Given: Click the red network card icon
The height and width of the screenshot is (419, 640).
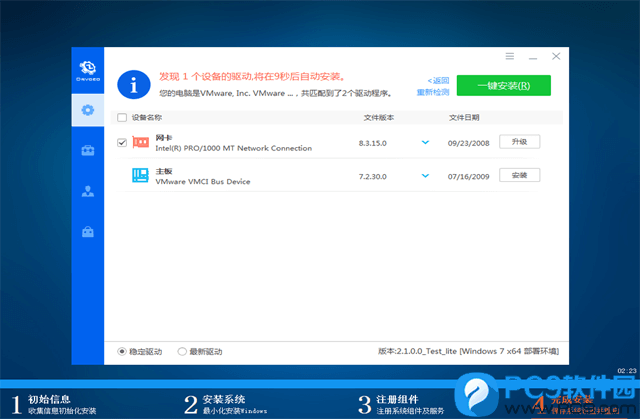Looking at the screenshot, I should point(140,142).
